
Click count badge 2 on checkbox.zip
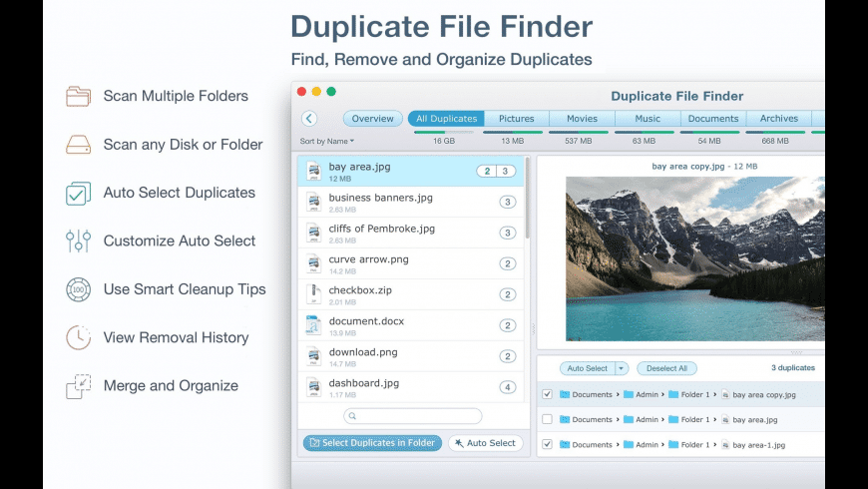508,294
